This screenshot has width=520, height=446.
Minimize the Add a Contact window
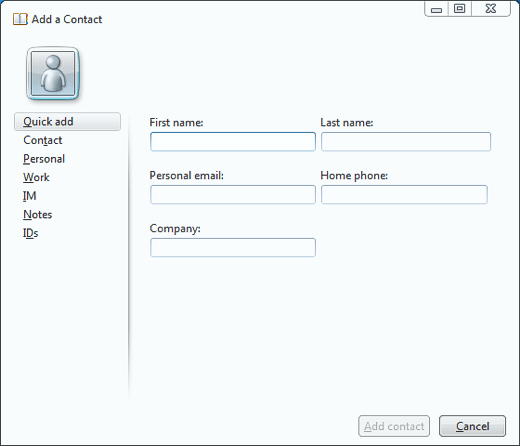(436, 9)
